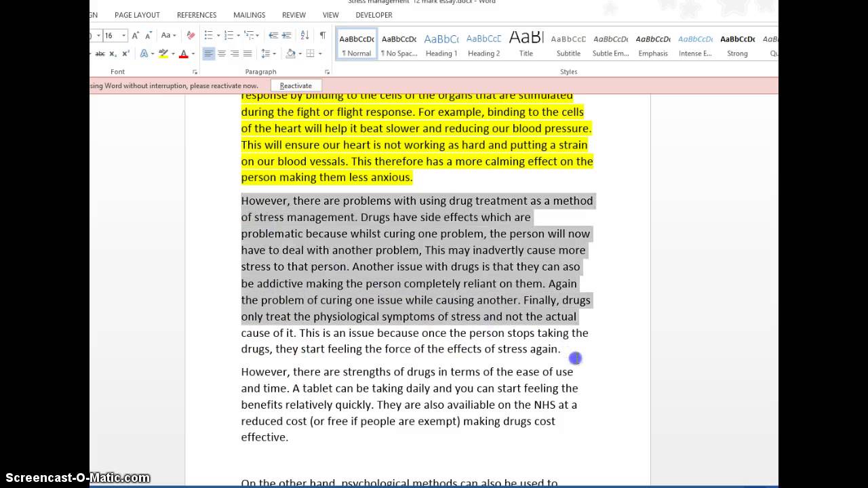Toggle subscript formatting
Viewport: 868px width, 488px height.
[113, 54]
